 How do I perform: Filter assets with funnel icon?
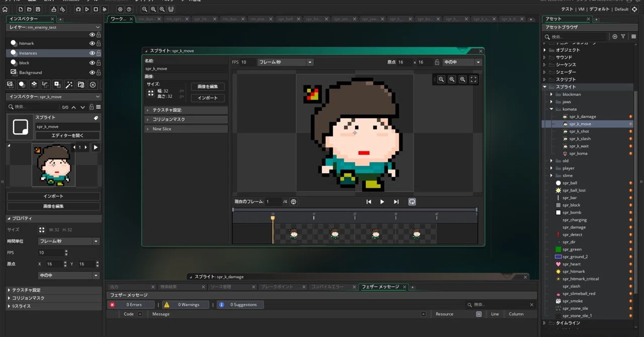(623, 37)
